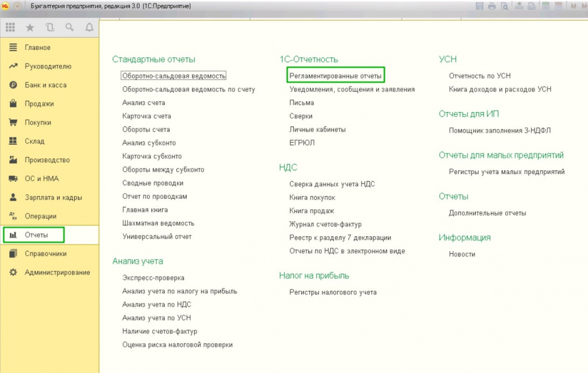Screen dimensions: 588x373
Task: Select the Главное section
Action: click(x=37, y=48)
